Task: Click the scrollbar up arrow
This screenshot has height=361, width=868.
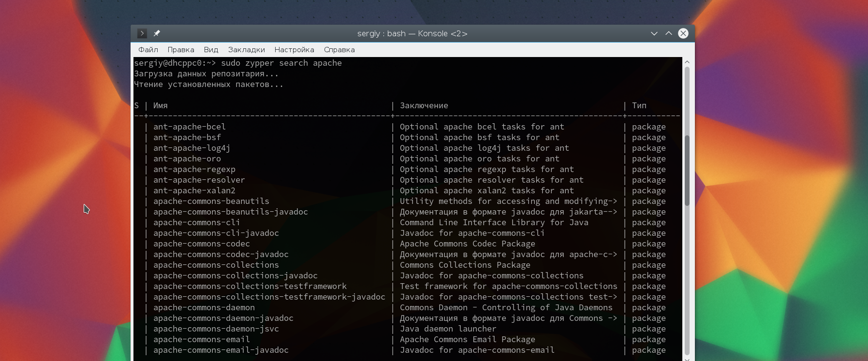Action: [687, 62]
